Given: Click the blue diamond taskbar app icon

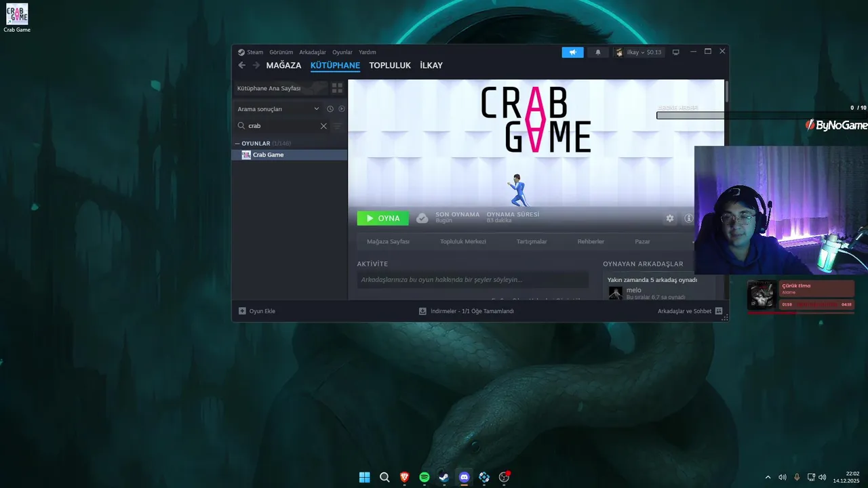Looking at the screenshot, I should click(x=484, y=477).
